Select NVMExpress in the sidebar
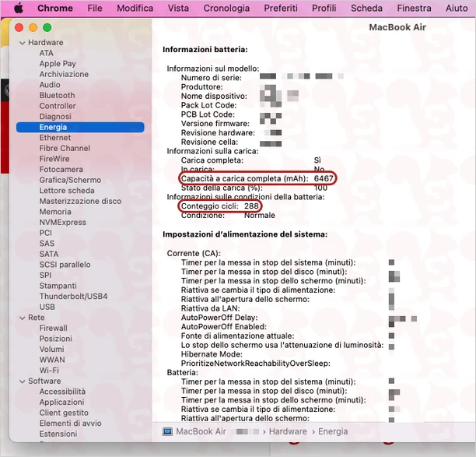Screen dimensions: 476x457 (63, 223)
